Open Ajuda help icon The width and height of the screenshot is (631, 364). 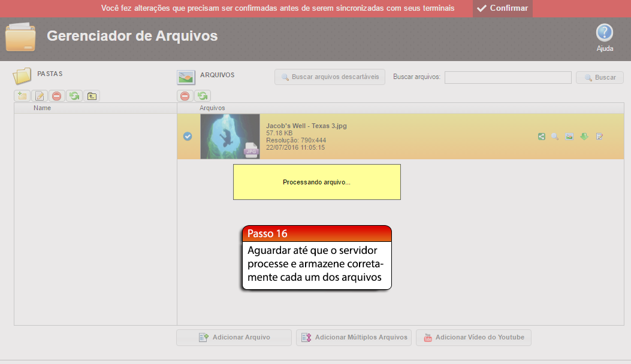coord(605,34)
